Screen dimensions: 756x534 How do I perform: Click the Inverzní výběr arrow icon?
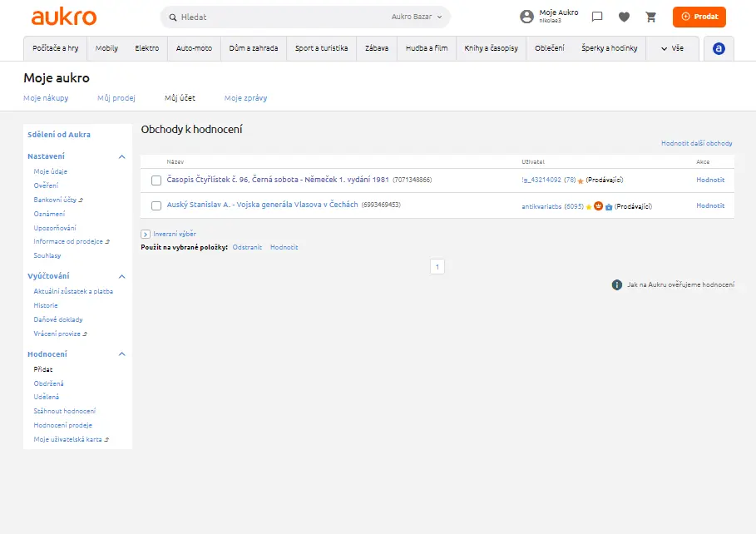point(145,234)
